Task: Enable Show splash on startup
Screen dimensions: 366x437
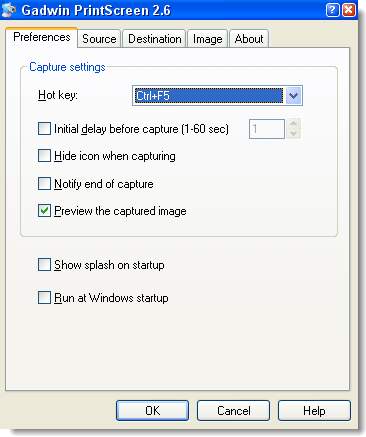Action: point(44,265)
